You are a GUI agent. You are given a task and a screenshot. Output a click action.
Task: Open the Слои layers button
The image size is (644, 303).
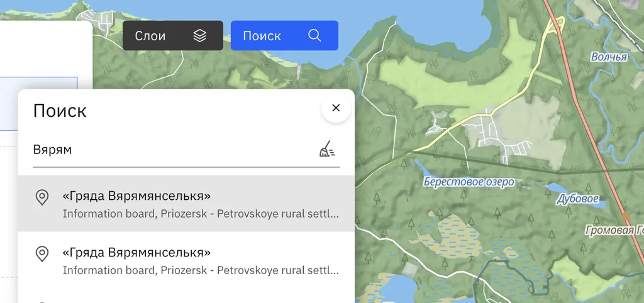click(x=172, y=36)
